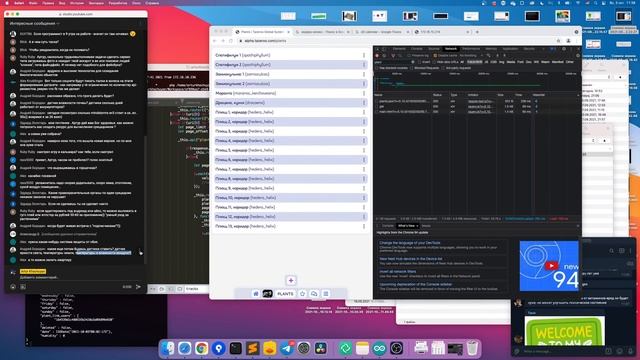
Task: Show more DevTools tabs chevron
Action: pyautogui.click(x=543, y=49)
